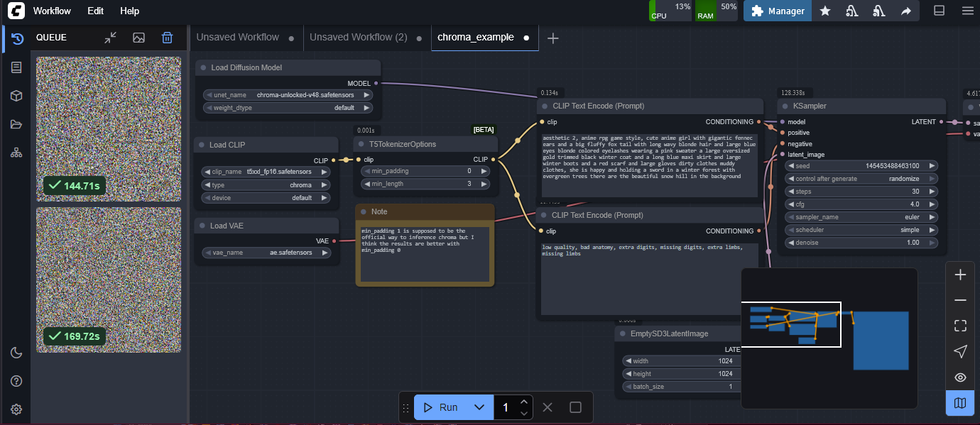Toggle link visibility eye icon
The height and width of the screenshot is (425, 980).
(960, 377)
